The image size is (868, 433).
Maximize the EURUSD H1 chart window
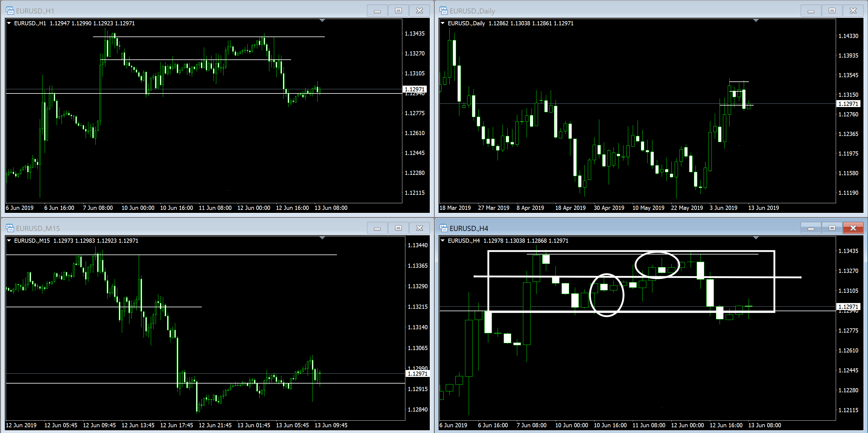[x=398, y=11]
